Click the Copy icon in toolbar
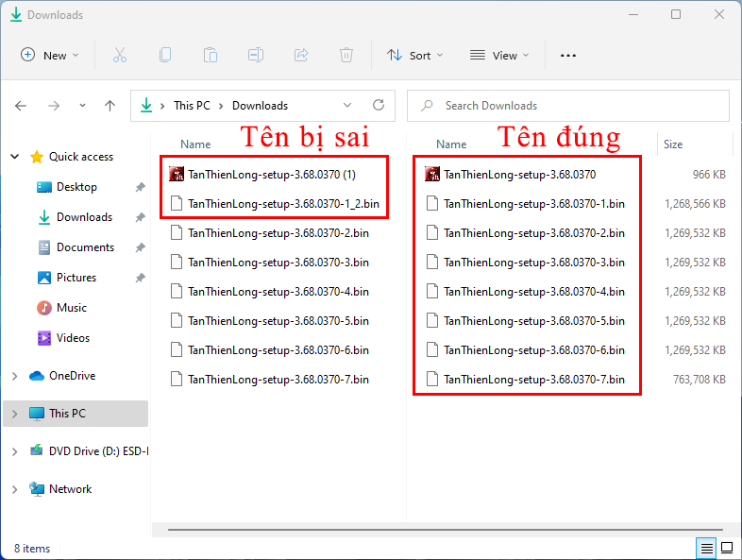Image resolution: width=742 pixels, height=560 pixels. 165,56
